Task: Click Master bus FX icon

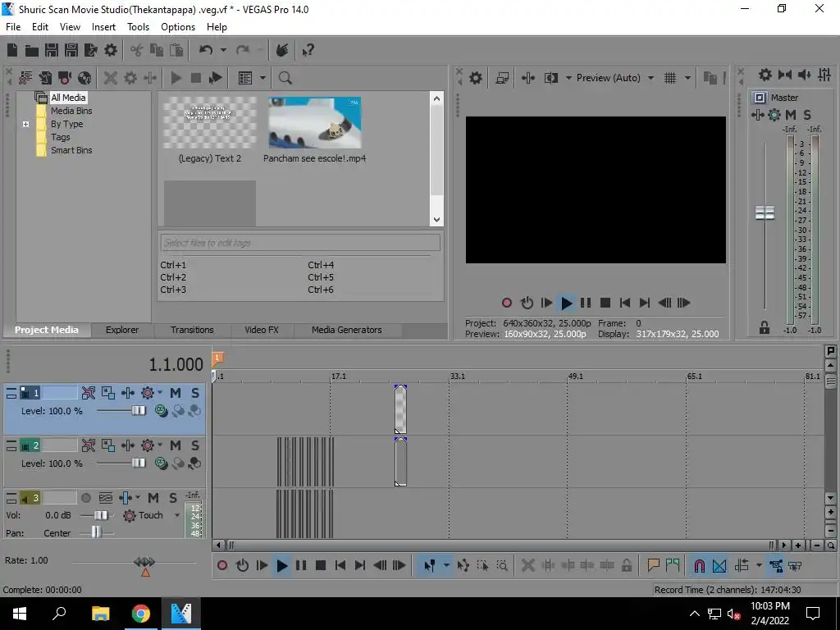Action: point(774,115)
